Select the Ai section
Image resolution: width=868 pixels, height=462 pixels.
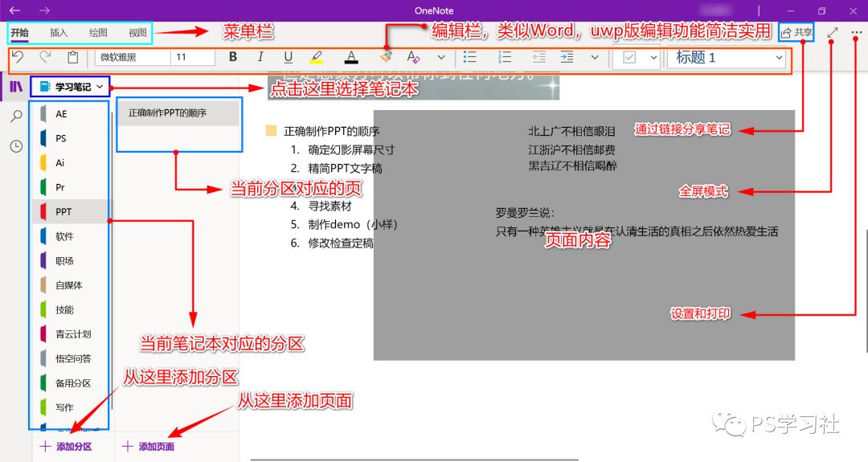pyautogui.click(x=71, y=162)
